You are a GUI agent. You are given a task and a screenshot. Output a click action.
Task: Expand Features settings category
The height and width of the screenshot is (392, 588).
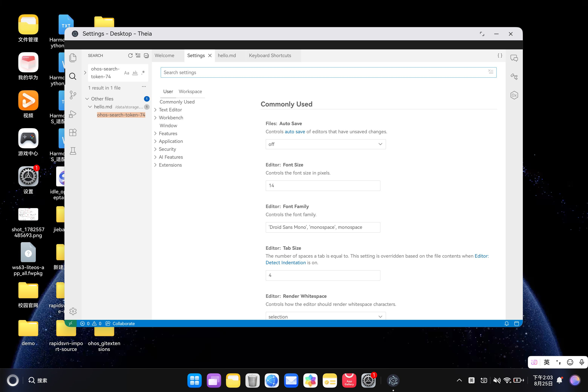click(x=155, y=133)
